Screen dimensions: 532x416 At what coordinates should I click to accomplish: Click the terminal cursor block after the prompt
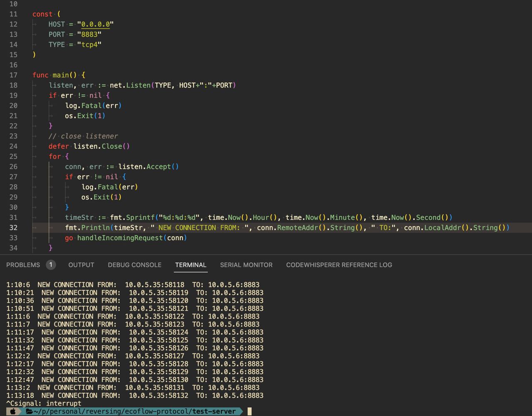point(249,411)
